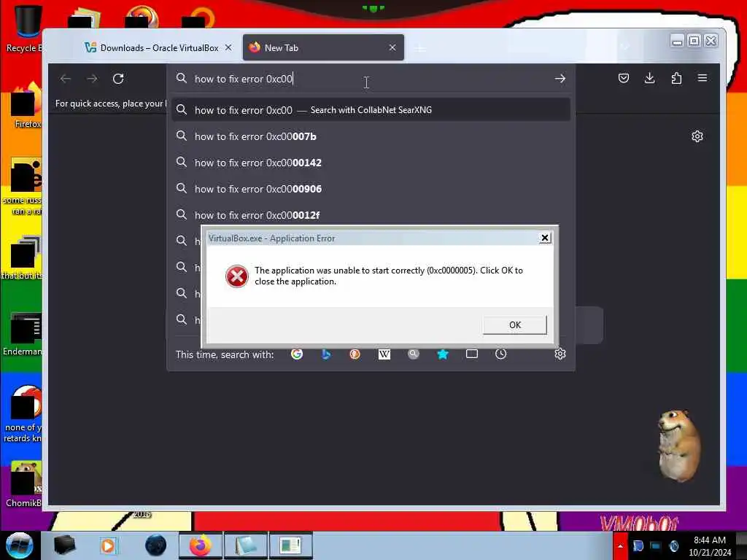Pick suggestion 'how to fix error 0xc000012f'

coord(371,215)
